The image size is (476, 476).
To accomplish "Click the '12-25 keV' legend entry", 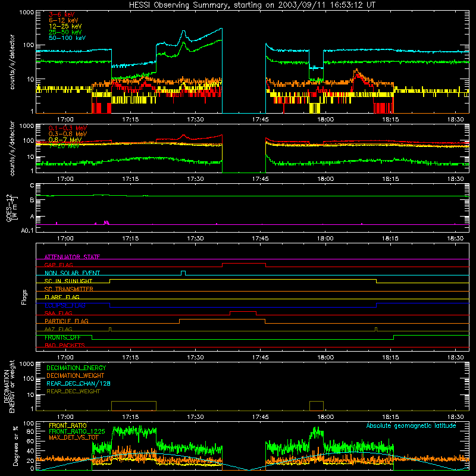I will (65, 26).
